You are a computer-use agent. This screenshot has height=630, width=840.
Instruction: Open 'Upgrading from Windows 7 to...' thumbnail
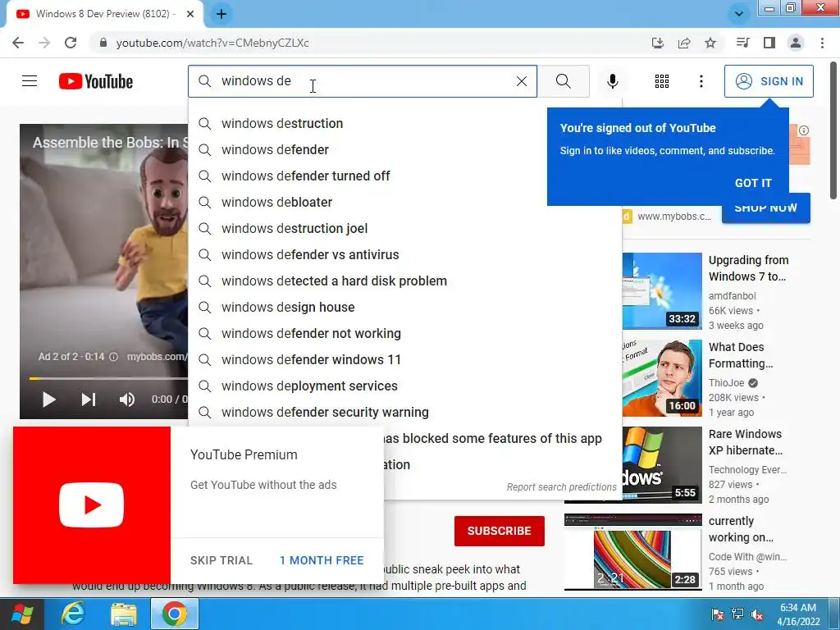click(x=662, y=291)
